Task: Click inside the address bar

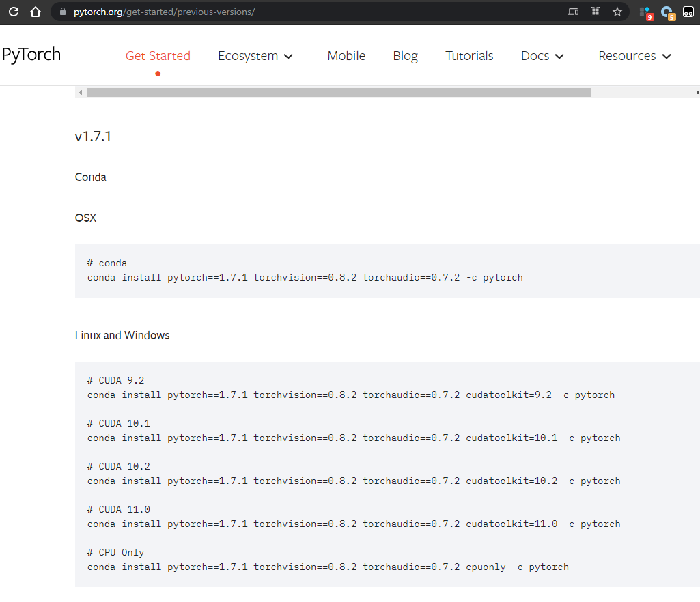Action: [x=273, y=12]
